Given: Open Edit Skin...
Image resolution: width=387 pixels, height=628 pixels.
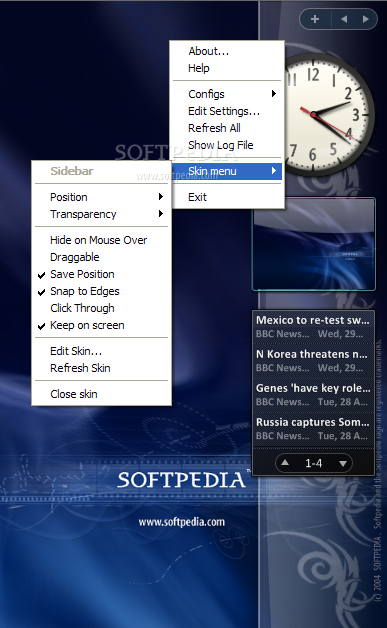Looking at the screenshot, I should [x=101, y=351].
